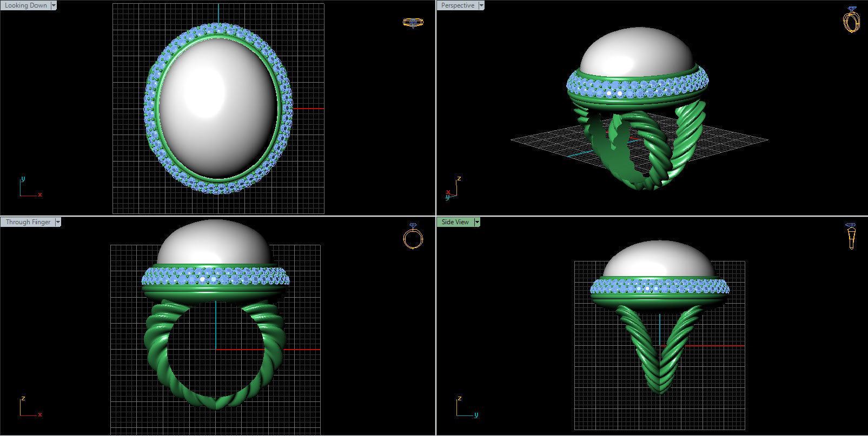Click the side-view ring orientation icon
The height and width of the screenshot is (436, 868).
coord(851,236)
